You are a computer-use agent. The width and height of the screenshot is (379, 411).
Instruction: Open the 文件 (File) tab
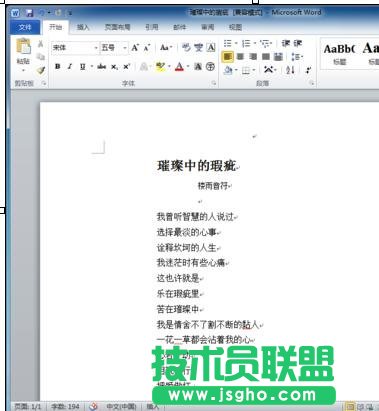click(25, 27)
